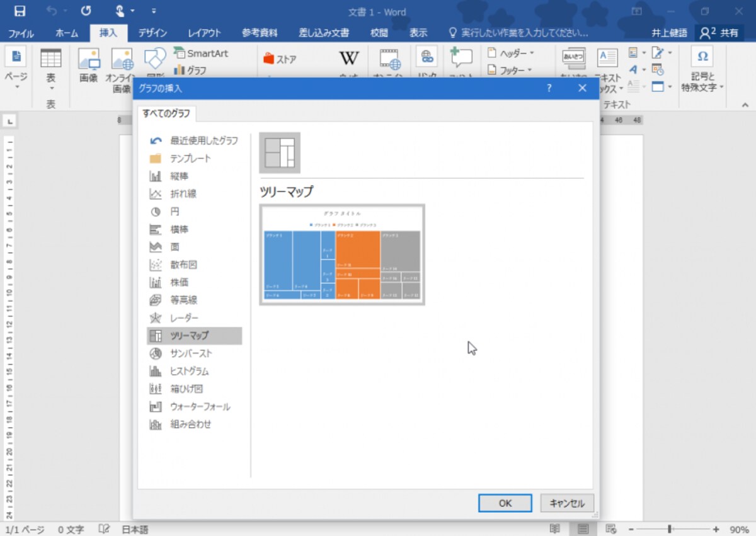Switch to the 参考資料 tab
The width and height of the screenshot is (756, 536).
(260, 33)
